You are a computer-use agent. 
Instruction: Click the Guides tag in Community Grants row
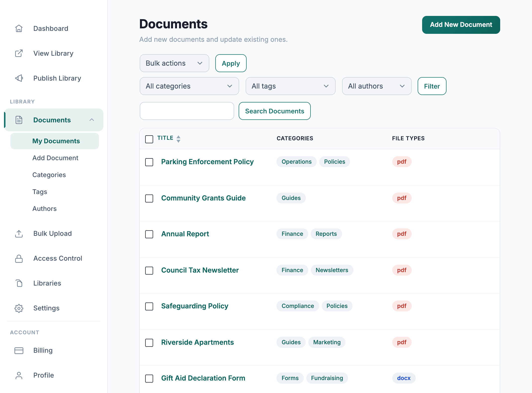point(291,198)
